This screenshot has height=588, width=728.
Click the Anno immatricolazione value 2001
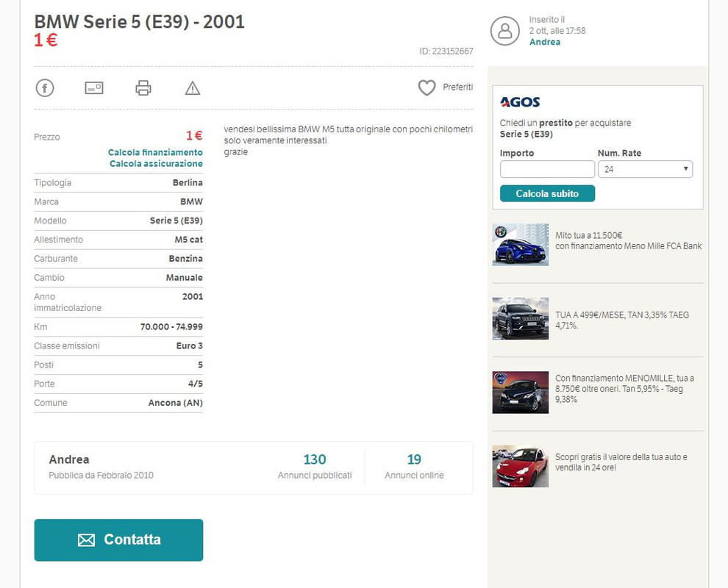193,296
